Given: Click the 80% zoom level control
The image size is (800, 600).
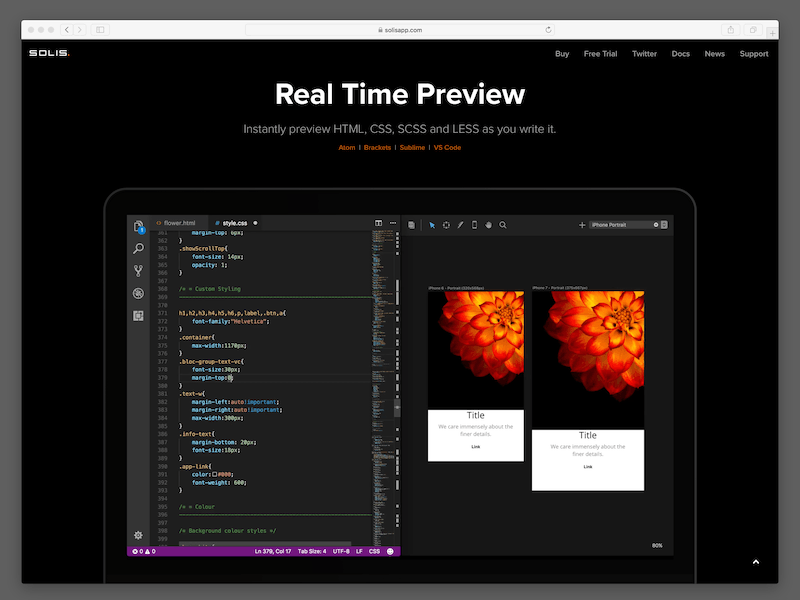Looking at the screenshot, I should pos(658,544).
